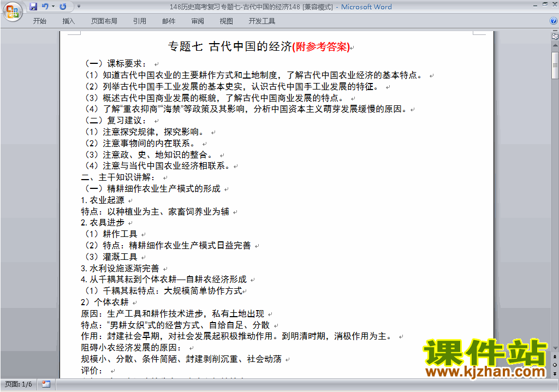
Task: Click the line 原因:生产工具和耕作技术进步
Action: pos(173,313)
